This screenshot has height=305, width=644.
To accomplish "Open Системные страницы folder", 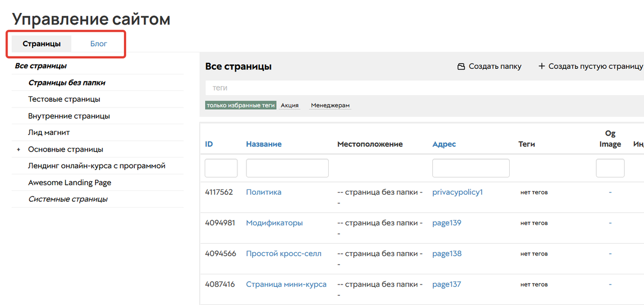I will tap(68, 199).
